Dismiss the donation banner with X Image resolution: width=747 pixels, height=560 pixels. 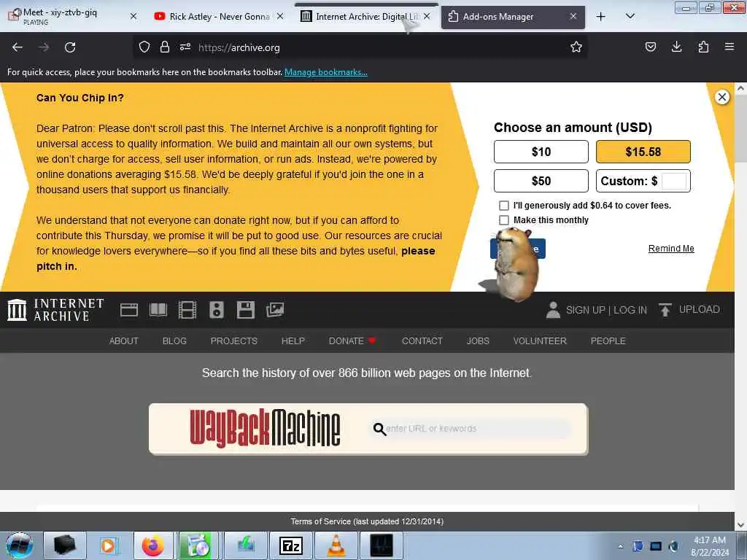tap(722, 97)
